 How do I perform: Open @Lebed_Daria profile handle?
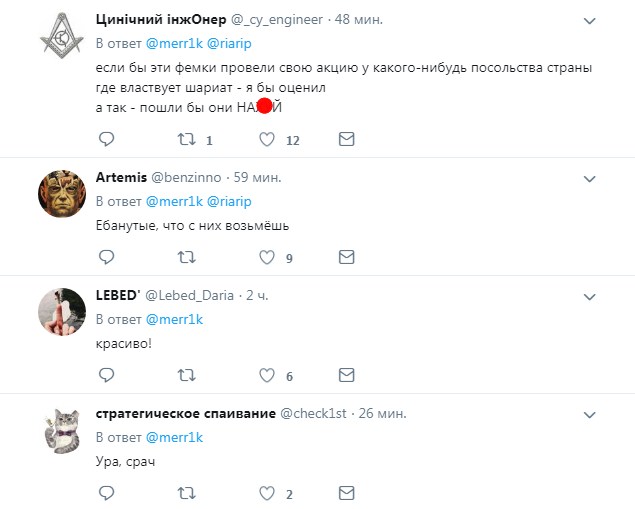[x=190, y=295]
